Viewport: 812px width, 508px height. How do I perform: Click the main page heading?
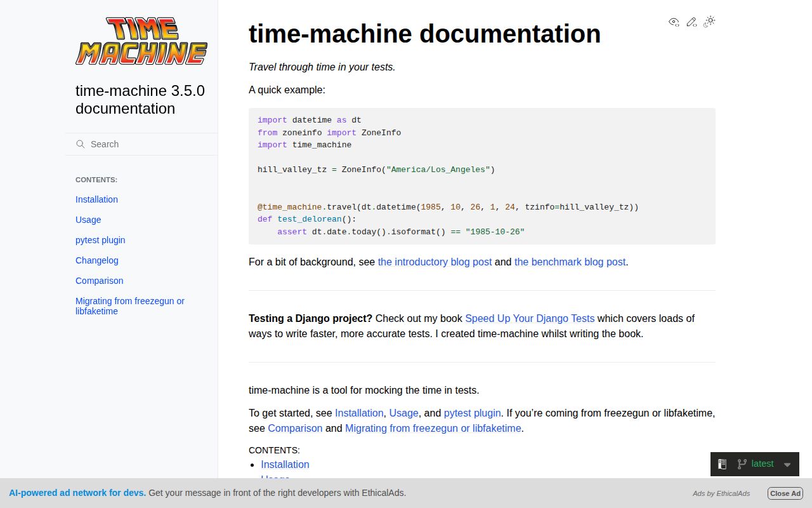[424, 34]
